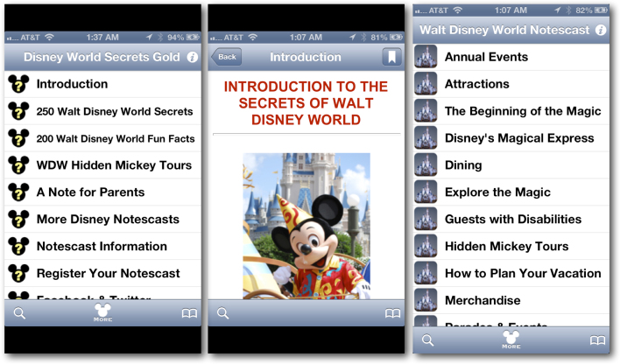The width and height of the screenshot is (620, 364).
Task: Tap castle icon beside Explore the Magic
Action: point(426,192)
